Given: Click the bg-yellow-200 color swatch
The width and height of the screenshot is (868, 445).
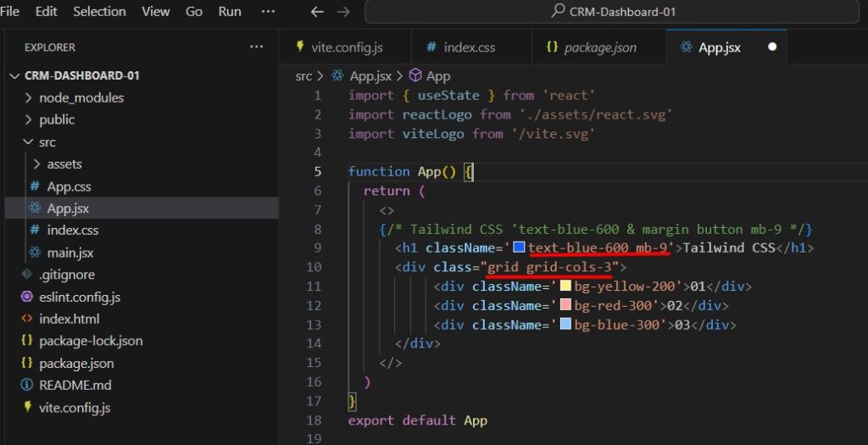Looking at the screenshot, I should click(565, 286).
